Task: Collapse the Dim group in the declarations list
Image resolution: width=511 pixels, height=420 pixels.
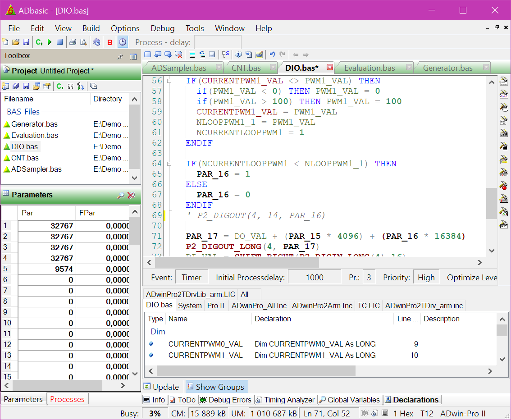Action: point(158,332)
